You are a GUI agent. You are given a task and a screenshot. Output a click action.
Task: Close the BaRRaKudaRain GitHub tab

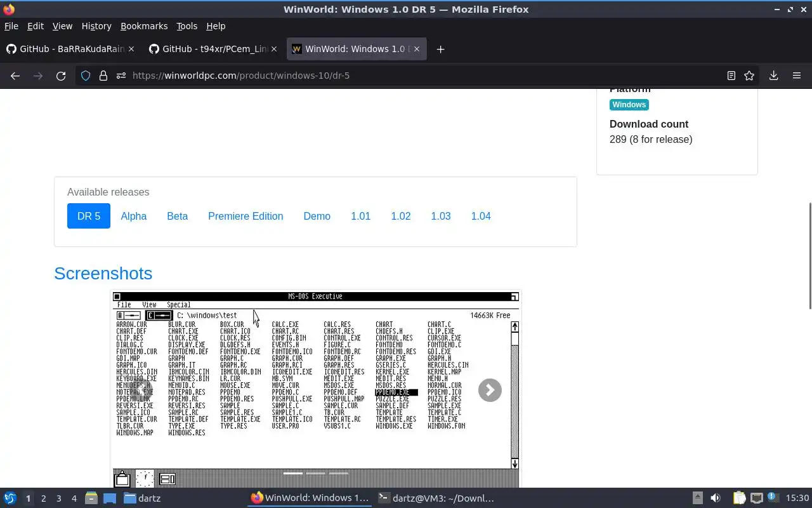coord(131,49)
